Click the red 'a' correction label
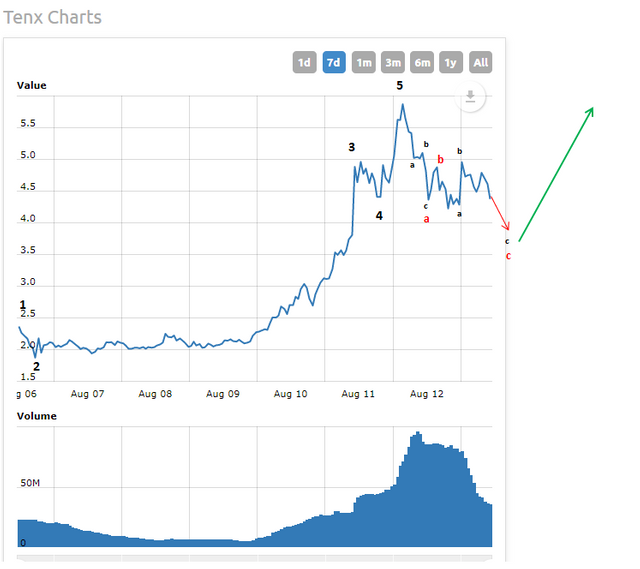 (427, 219)
